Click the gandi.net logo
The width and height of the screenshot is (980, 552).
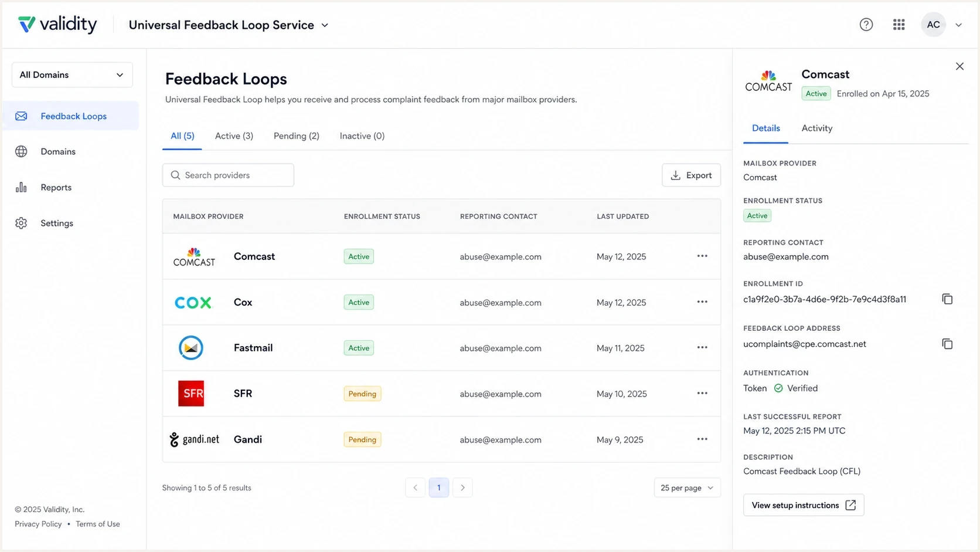coord(194,439)
